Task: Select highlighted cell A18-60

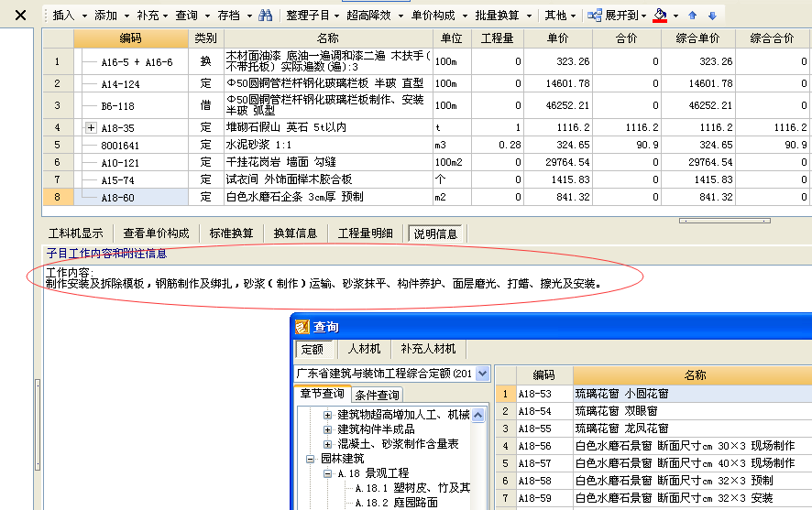Action: [x=131, y=198]
